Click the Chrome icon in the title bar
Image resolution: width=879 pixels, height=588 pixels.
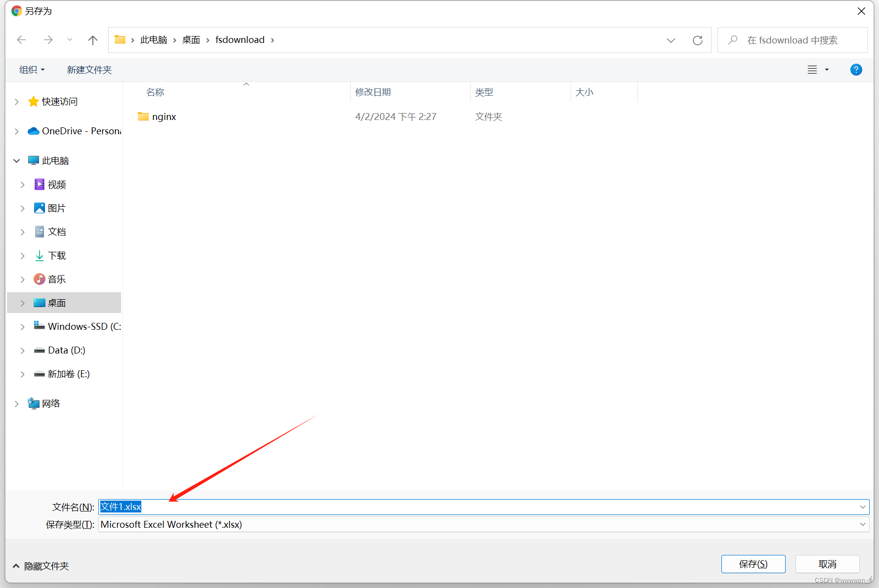point(17,11)
